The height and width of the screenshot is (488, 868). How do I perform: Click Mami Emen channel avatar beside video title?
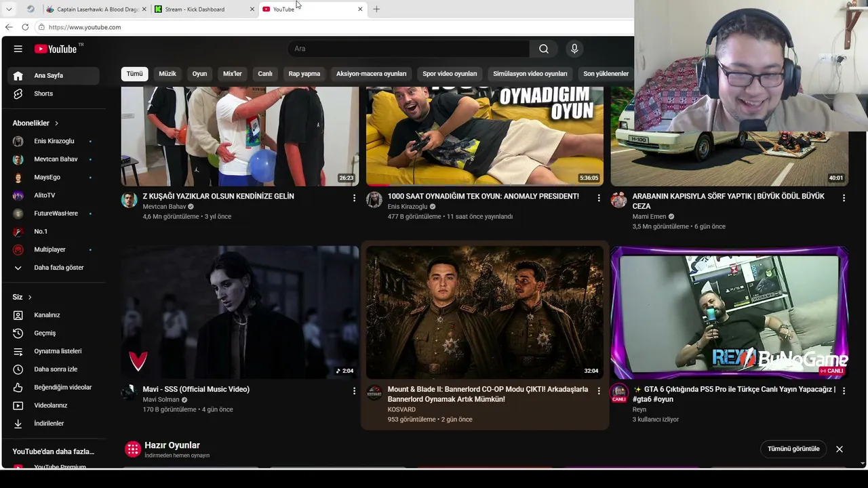[x=619, y=199]
